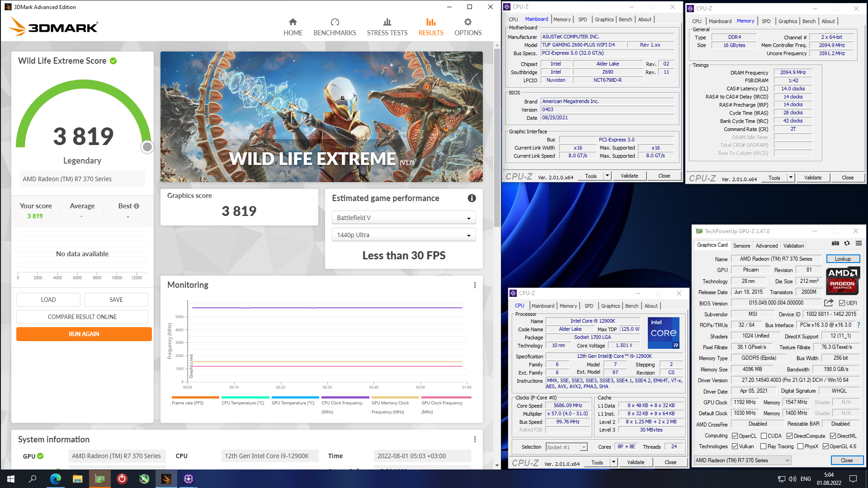The width and height of the screenshot is (868, 488).
Task: Open Windows taskbar search
Action: 33,479
